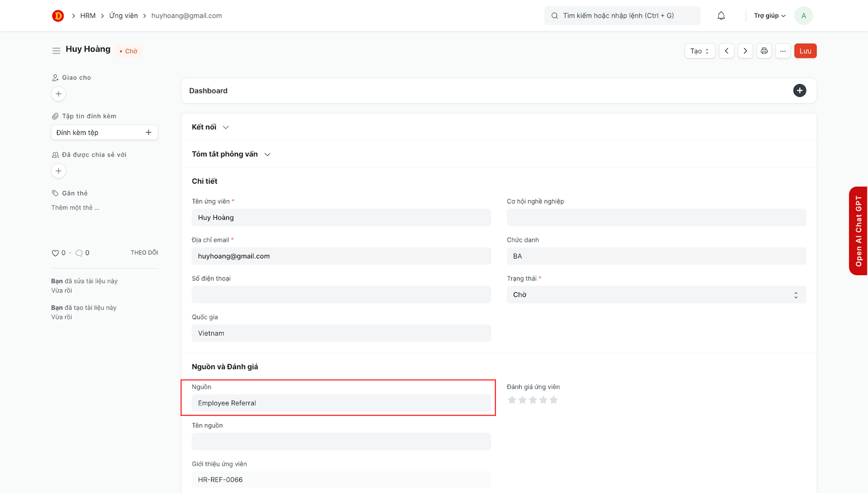Click huyhoang@gmail.com breadcrumb

click(187, 16)
